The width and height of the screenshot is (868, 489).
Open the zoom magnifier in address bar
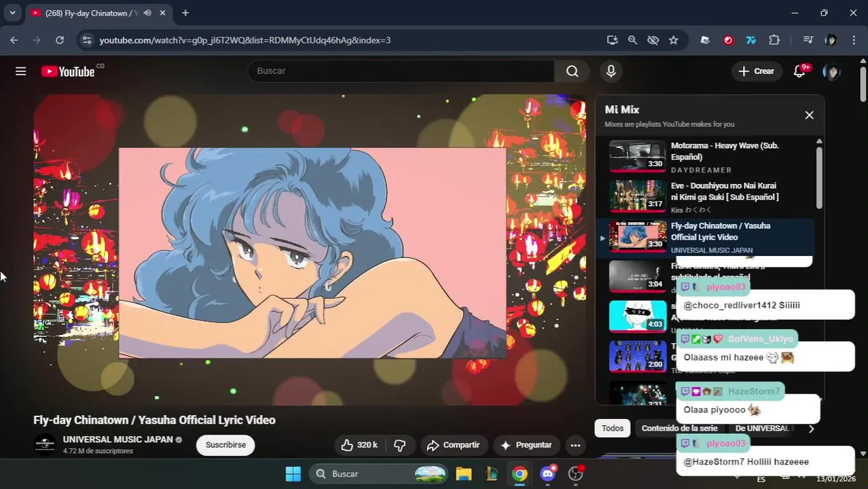point(632,40)
